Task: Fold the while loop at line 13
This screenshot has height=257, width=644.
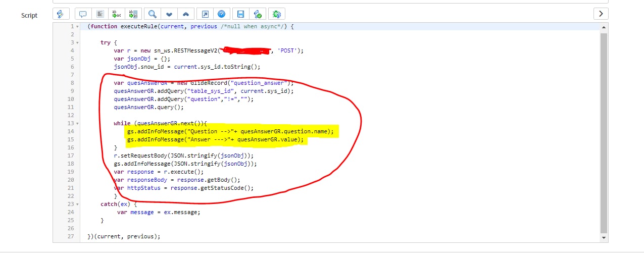Action: [x=77, y=123]
